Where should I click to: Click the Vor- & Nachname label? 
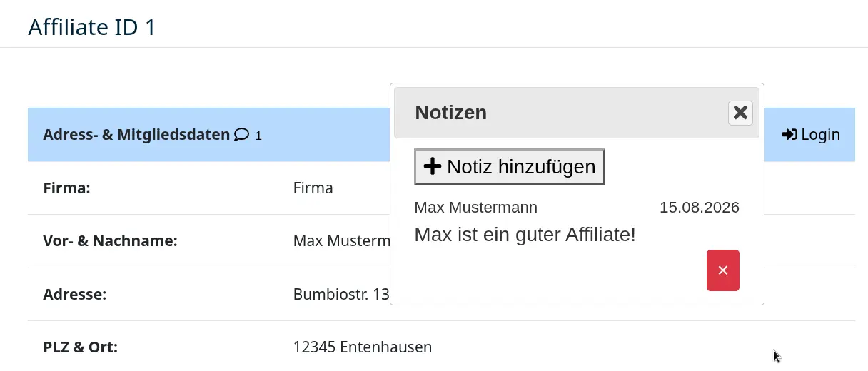point(110,241)
